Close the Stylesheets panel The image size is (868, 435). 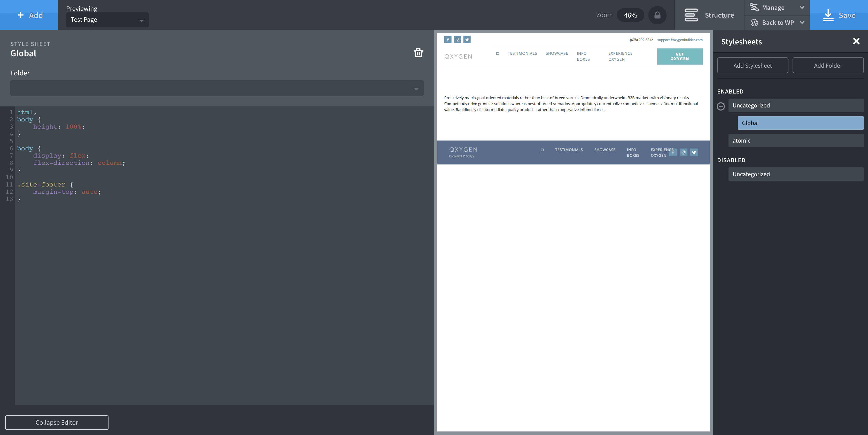[x=856, y=41]
